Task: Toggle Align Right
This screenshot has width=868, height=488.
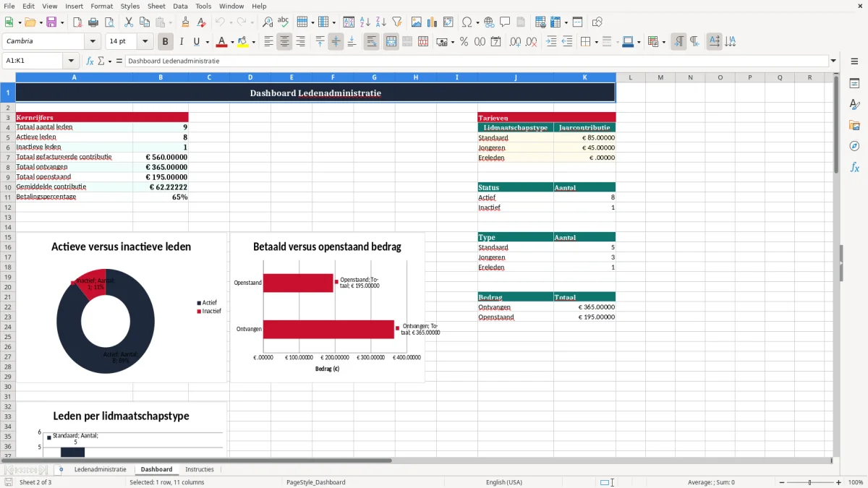Action: (x=301, y=42)
